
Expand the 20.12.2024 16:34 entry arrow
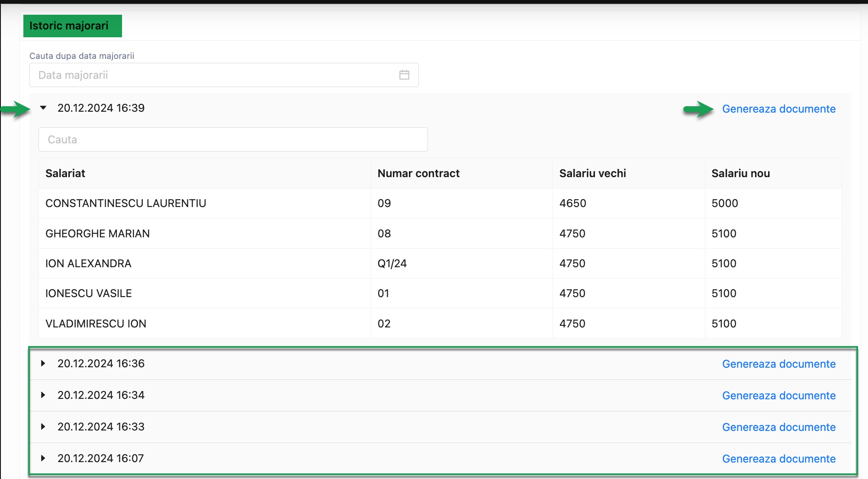click(x=43, y=395)
